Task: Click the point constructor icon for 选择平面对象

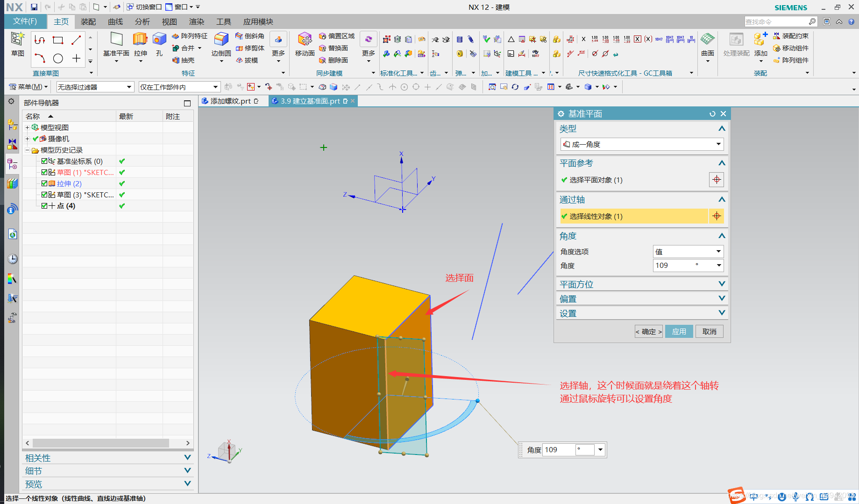Action: coord(717,180)
